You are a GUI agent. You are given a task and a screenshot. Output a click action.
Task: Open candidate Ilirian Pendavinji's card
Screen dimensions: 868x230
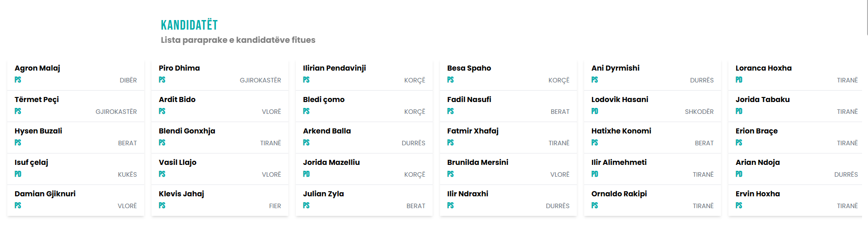click(335, 68)
